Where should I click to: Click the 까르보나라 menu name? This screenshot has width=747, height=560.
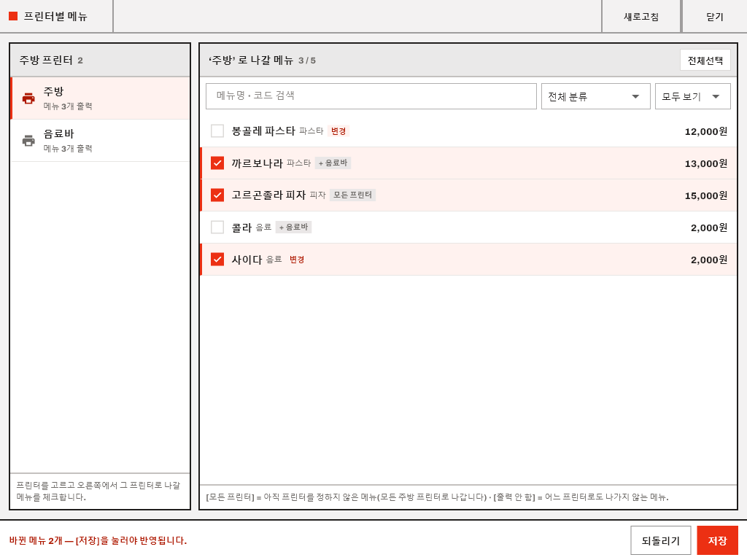(x=258, y=163)
